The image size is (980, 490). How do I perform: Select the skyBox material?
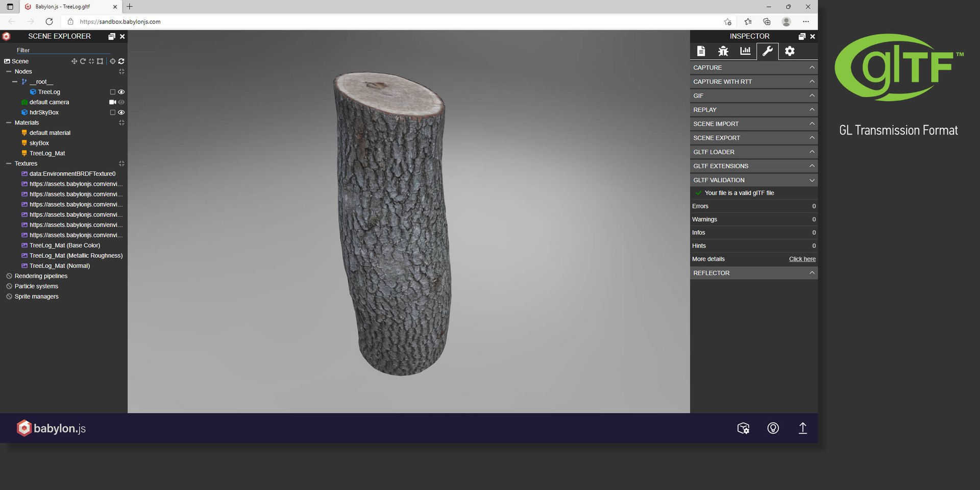tap(39, 143)
